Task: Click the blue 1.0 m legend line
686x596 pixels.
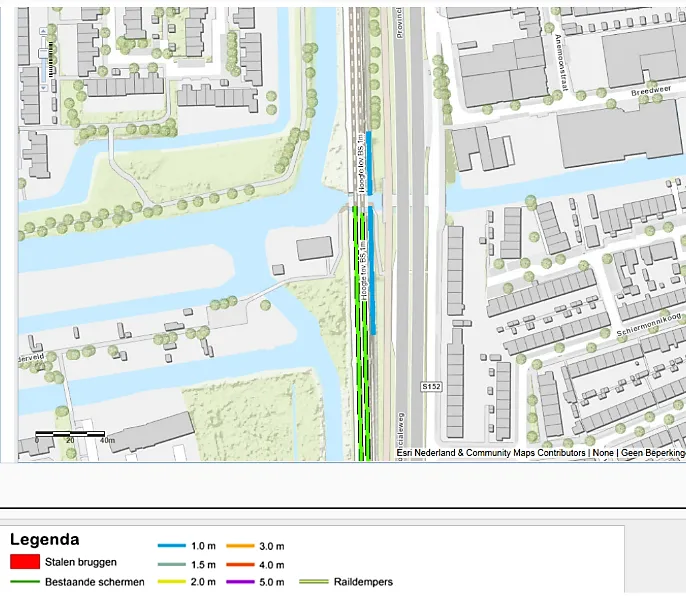Action: click(x=171, y=547)
